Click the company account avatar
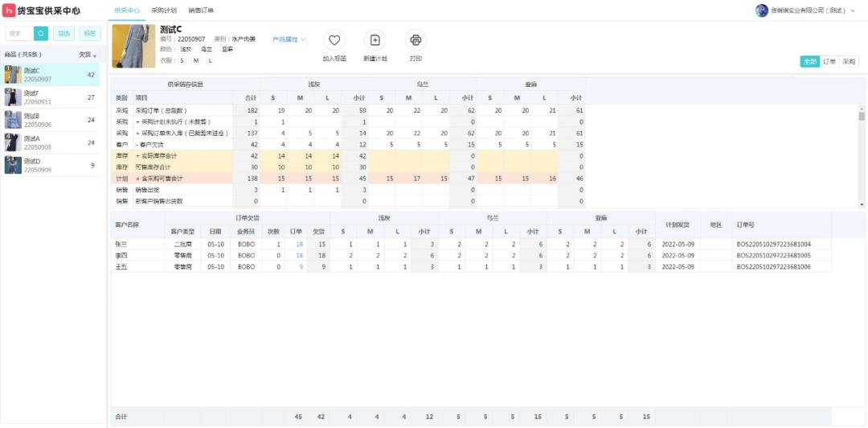Viewport: 868px width, 428px height. (x=762, y=10)
